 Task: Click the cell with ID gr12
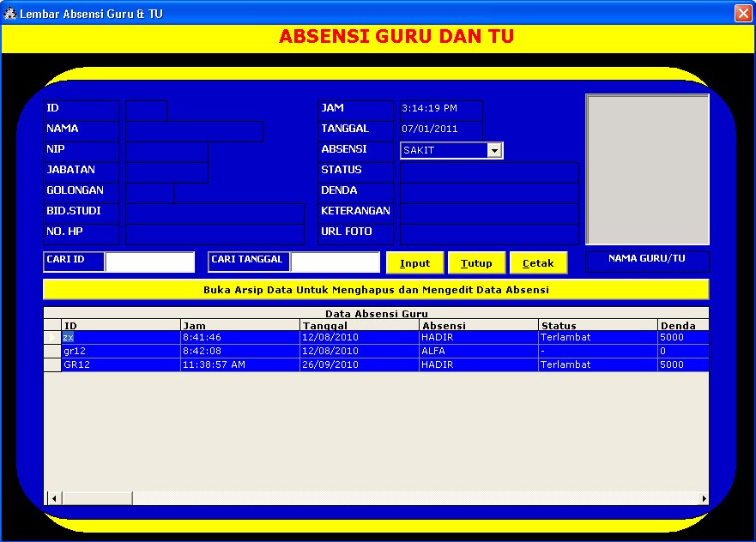coord(121,351)
